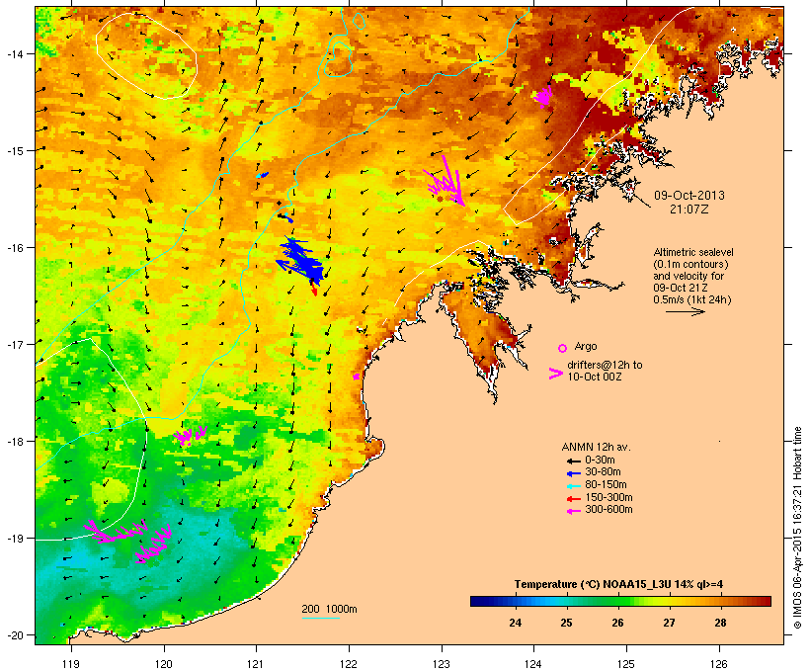810x672 pixels.
Task: Click the magenta 300-600m legend arrow
Action: (x=573, y=511)
